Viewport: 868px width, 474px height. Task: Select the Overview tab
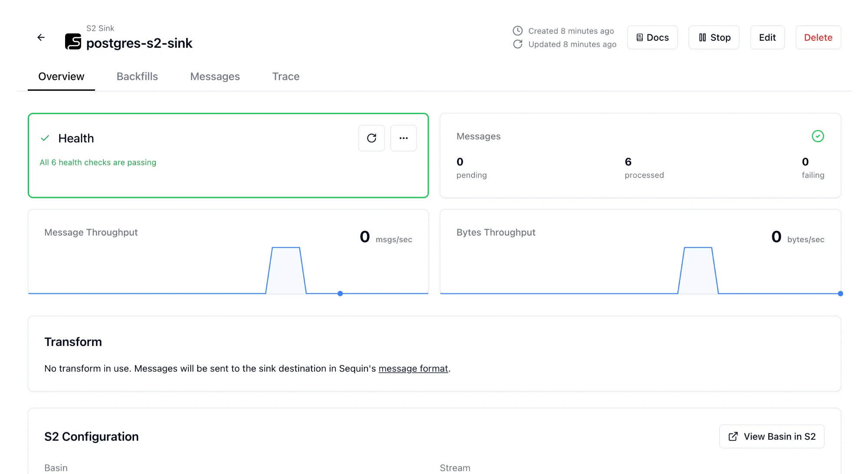pos(61,76)
